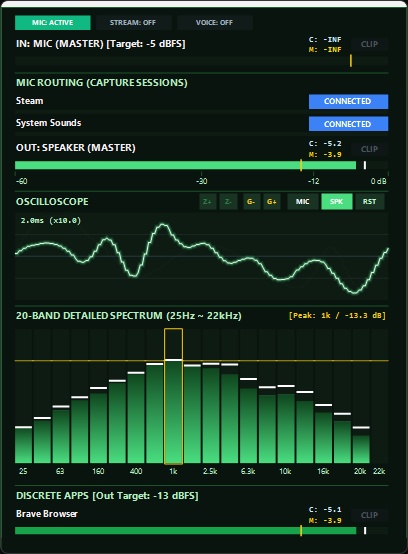Click the mic 'C: -INF' readout
408x554 pixels.
[325, 40]
